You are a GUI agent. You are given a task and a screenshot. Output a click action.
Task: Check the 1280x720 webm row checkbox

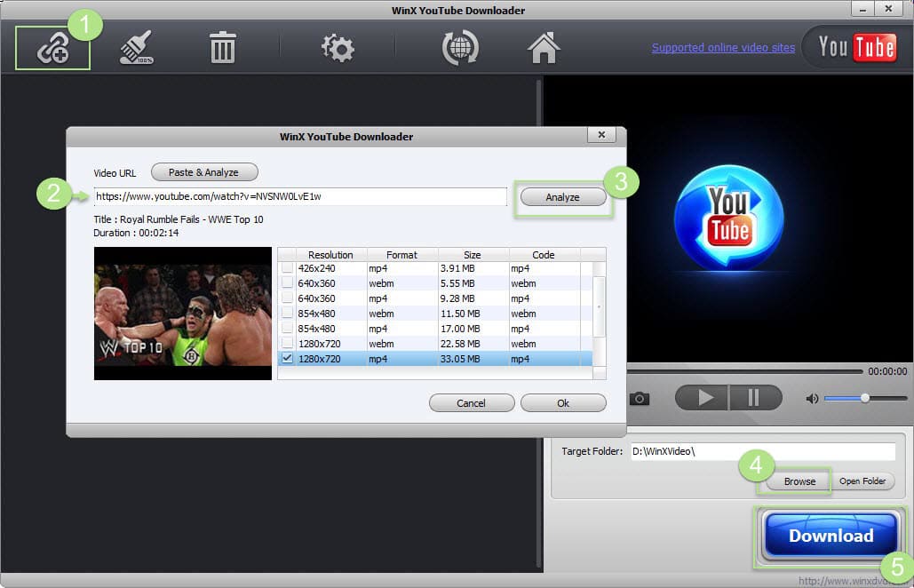[288, 344]
